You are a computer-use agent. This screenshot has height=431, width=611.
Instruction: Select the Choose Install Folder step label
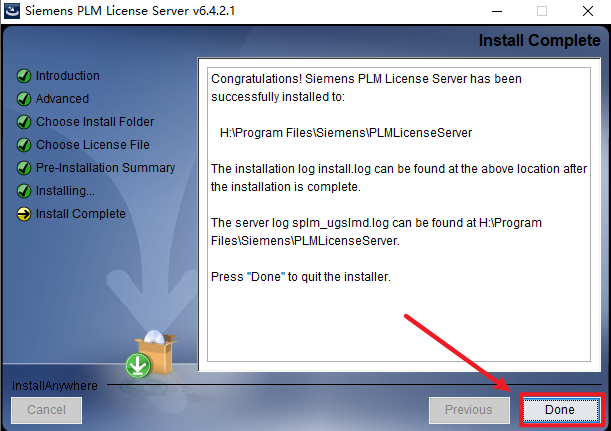(95, 122)
